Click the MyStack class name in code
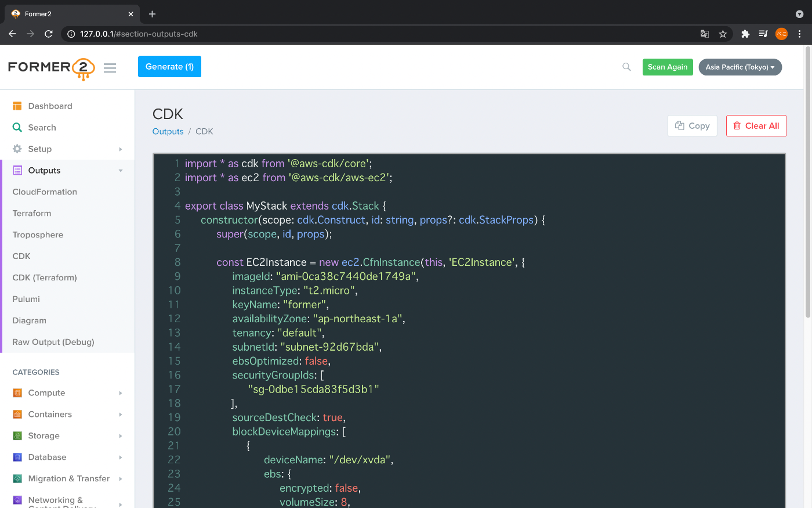The height and width of the screenshot is (508, 812). [x=267, y=206]
